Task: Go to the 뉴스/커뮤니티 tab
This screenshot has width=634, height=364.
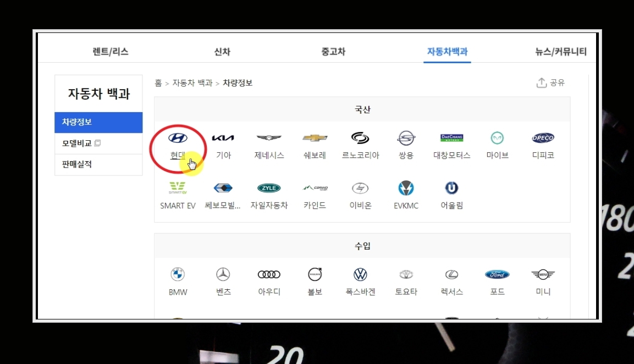Action: click(561, 51)
